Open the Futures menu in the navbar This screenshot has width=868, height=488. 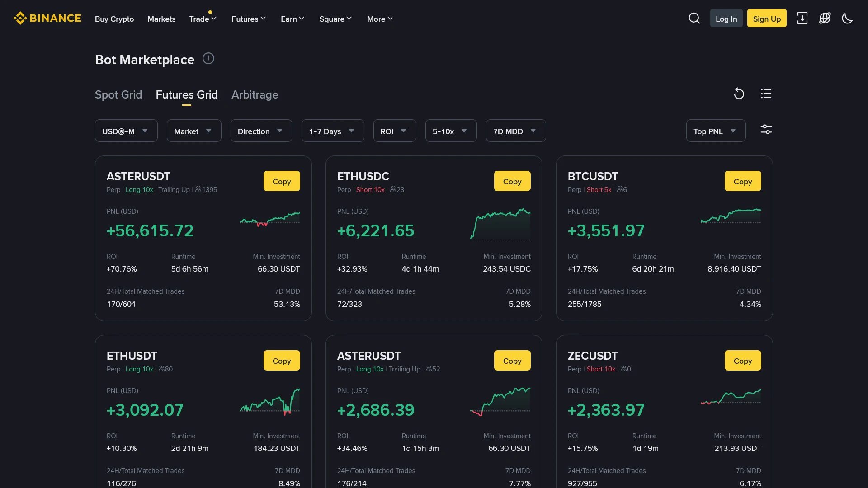point(248,19)
